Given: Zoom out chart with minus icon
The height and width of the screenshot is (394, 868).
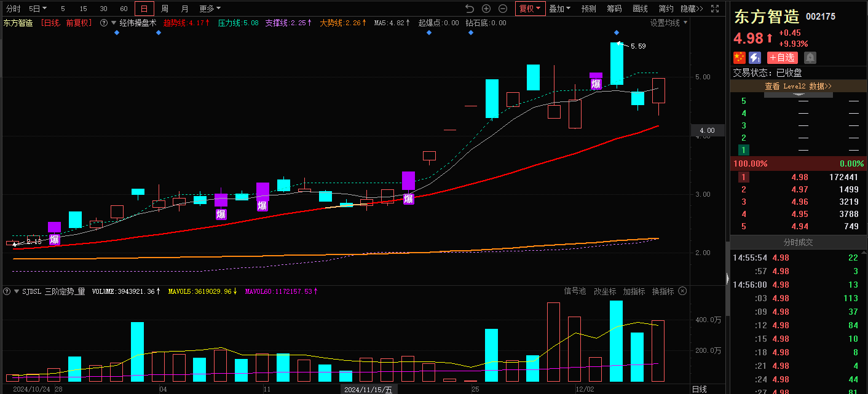Looking at the screenshot, I should [503, 9].
